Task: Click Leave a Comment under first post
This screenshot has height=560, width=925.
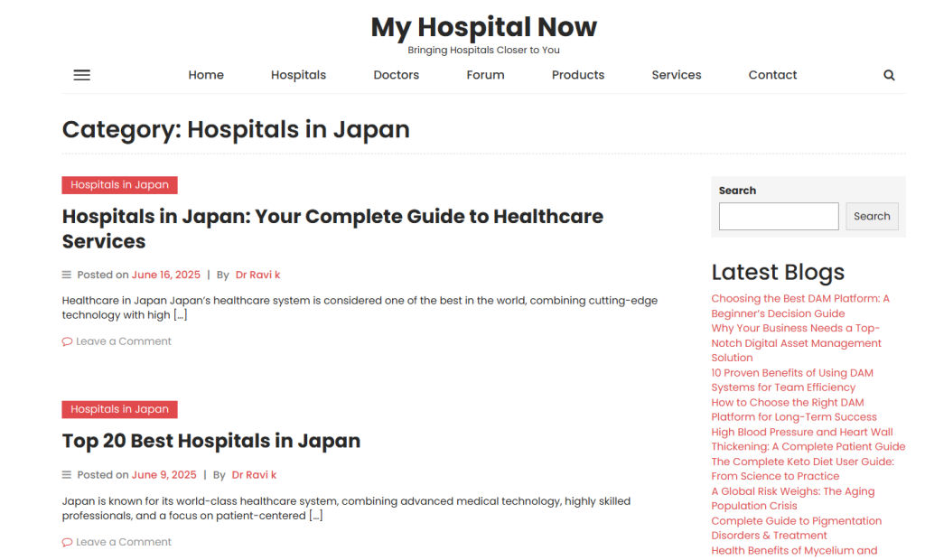Action: tap(123, 341)
